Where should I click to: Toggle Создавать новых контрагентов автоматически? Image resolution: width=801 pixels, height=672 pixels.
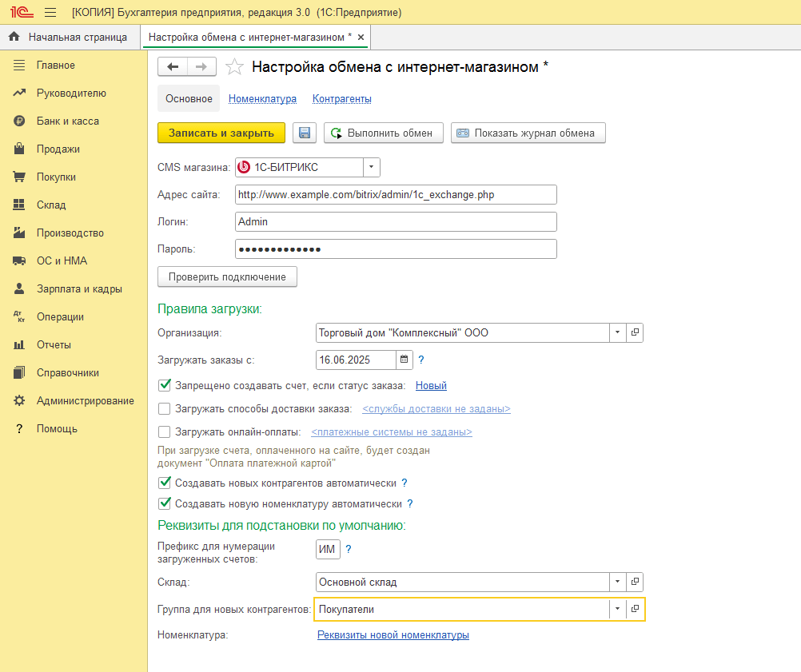coord(165,483)
